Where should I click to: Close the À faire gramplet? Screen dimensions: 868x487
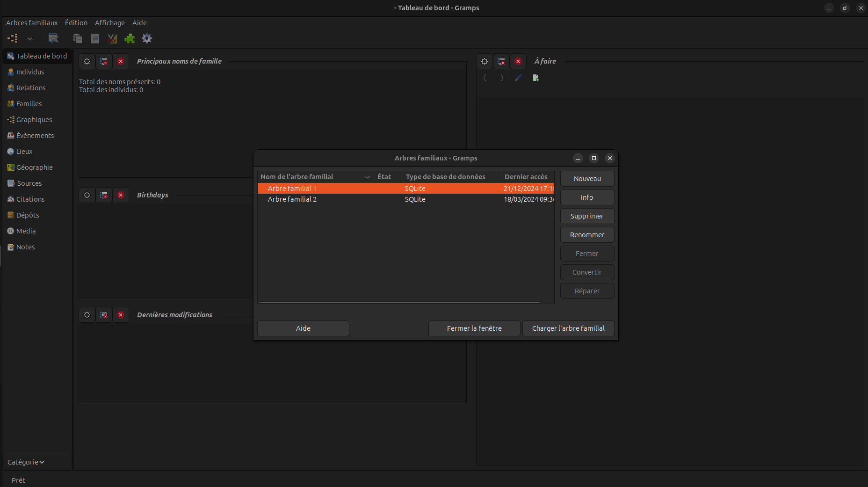[518, 61]
